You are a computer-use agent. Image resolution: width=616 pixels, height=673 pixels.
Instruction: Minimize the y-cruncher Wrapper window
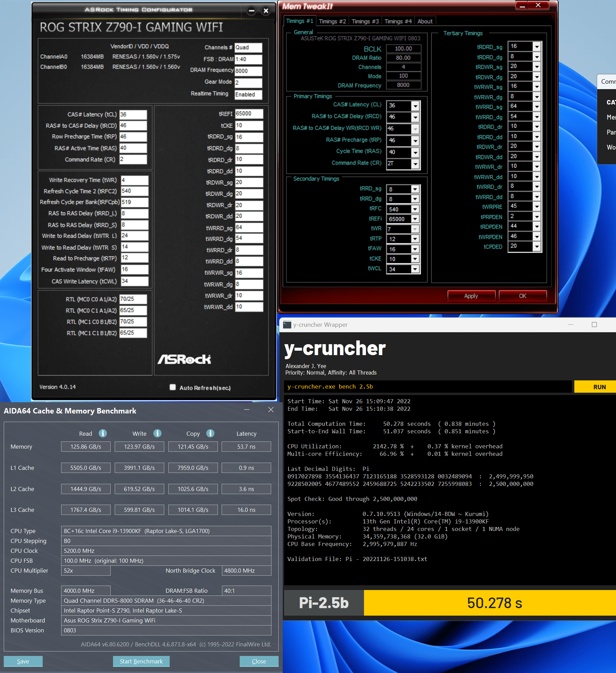[x=571, y=325]
